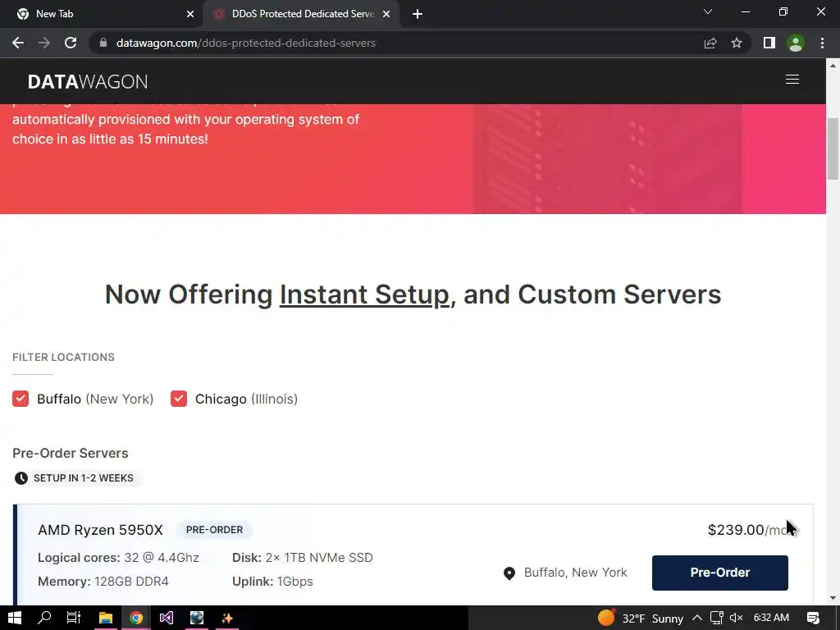The width and height of the screenshot is (840, 630).
Task: Bookmark this page with the star icon
Action: (x=737, y=43)
